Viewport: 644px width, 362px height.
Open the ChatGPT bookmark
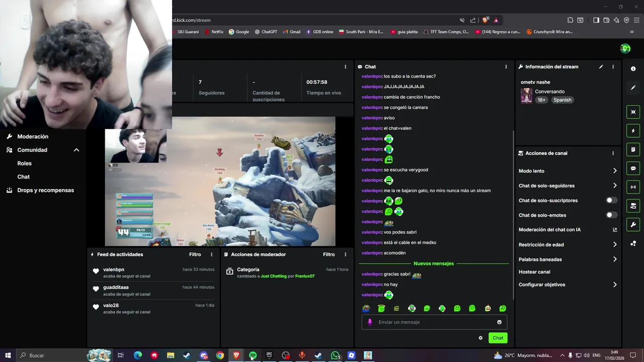click(x=266, y=32)
